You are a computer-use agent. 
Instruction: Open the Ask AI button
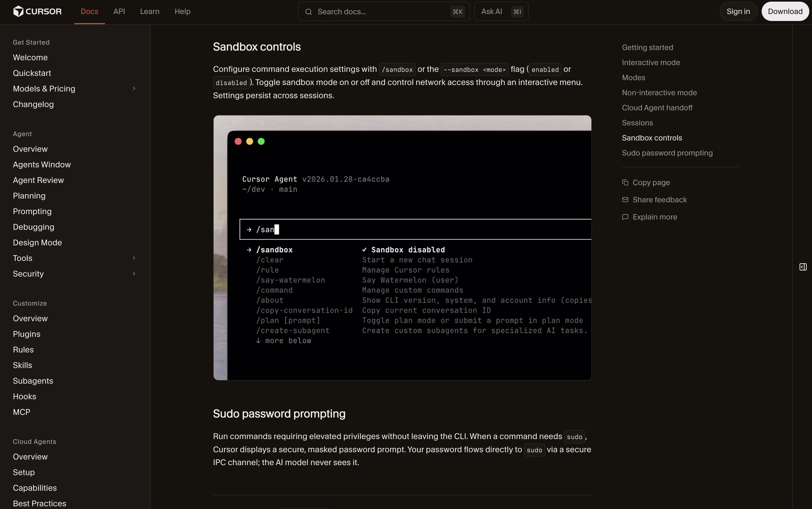point(501,12)
